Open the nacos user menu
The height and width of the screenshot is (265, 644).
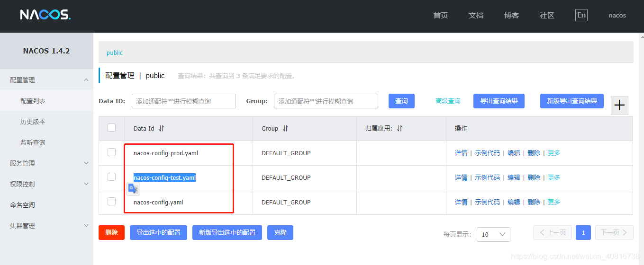click(x=617, y=15)
